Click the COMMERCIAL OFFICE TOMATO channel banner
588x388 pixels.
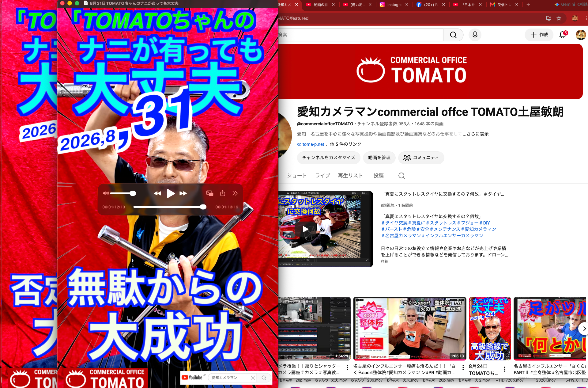(430, 71)
